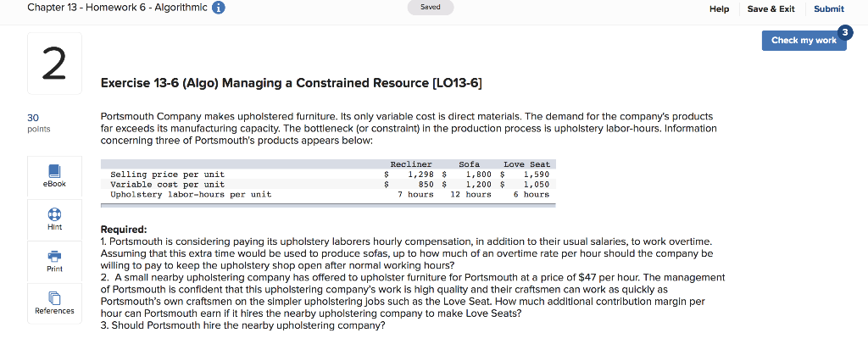The height and width of the screenshot is (344, 868).
Task: Click the Sofa variable cost 1,200
Action: [478, 184]
